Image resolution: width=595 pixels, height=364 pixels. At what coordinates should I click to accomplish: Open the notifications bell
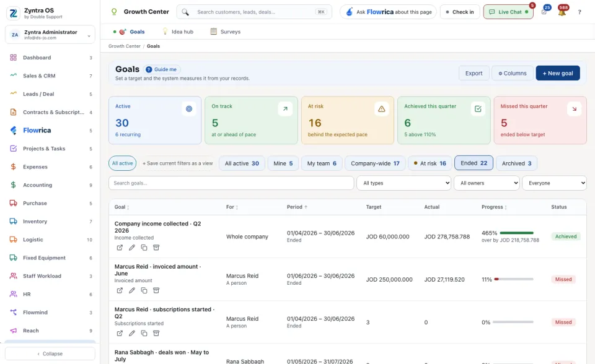(x=562, y=12)
